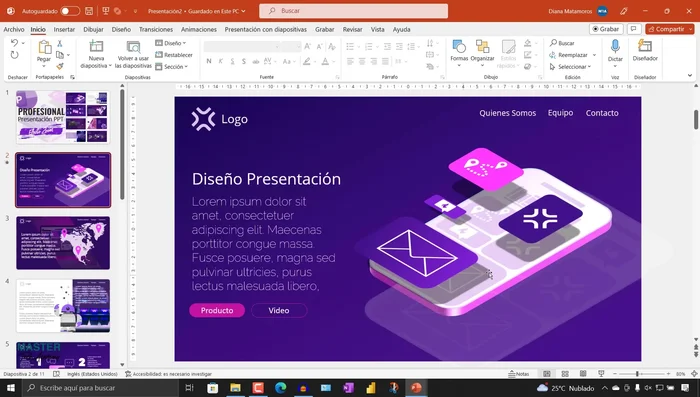Open the Seleccionar dropdown

[570, 67]
